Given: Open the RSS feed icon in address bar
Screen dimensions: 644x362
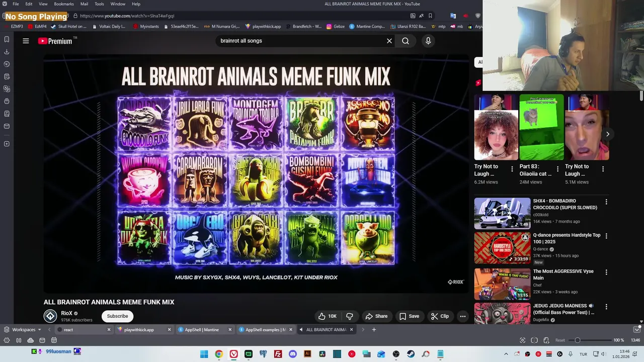Looking at the screenshot, I should click(413, 16).
